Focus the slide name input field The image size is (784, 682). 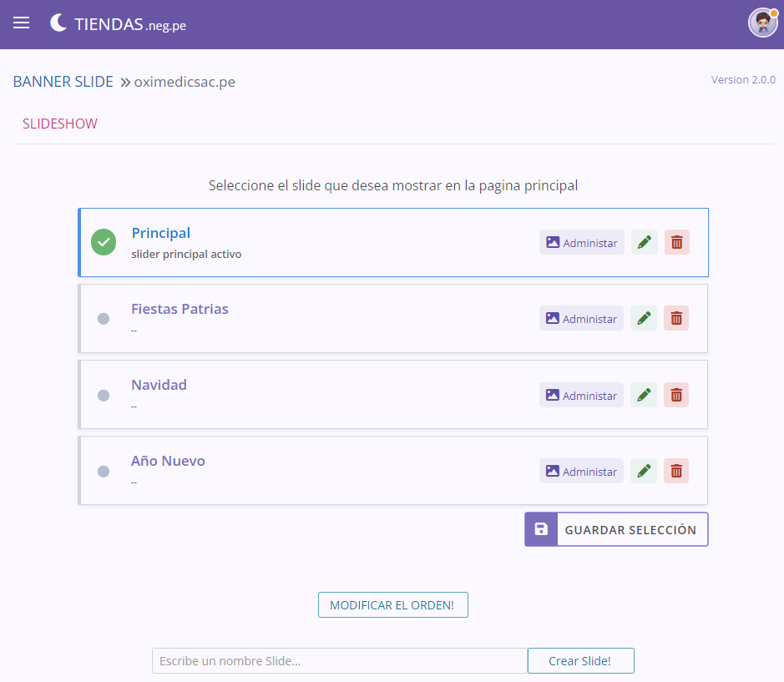[x=339, y=661]
